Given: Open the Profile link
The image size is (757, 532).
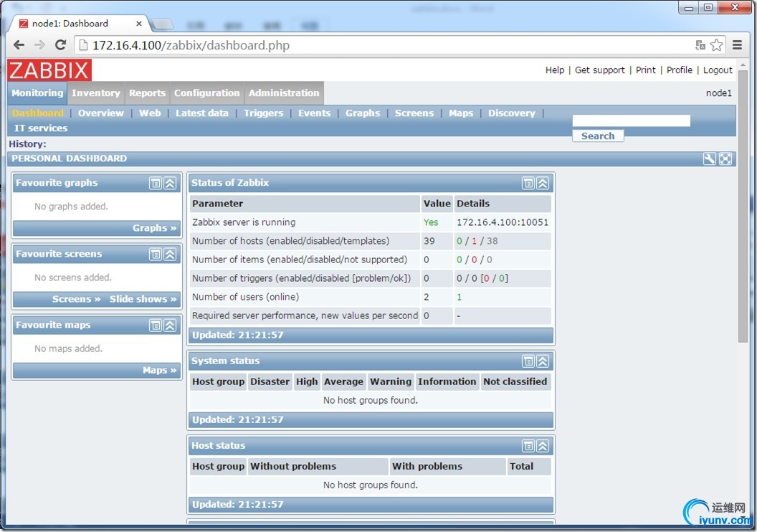Looking at the screenshot, I should point(680,70).
